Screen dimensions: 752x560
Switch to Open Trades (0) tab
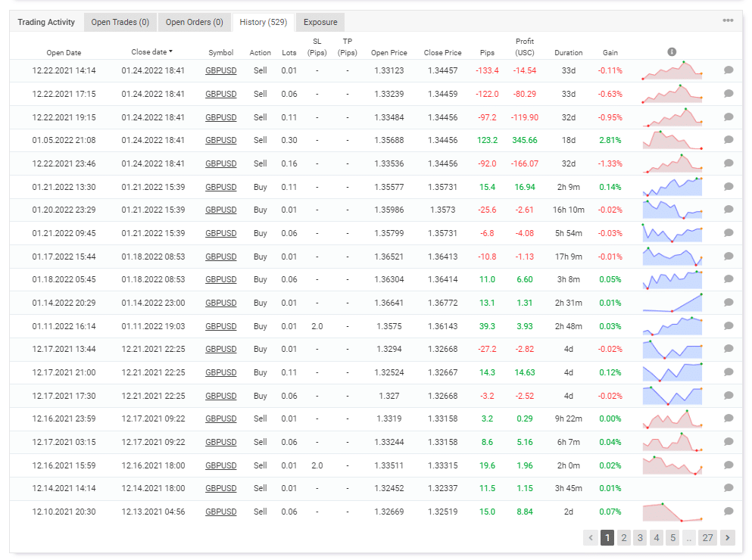point(120,22)
